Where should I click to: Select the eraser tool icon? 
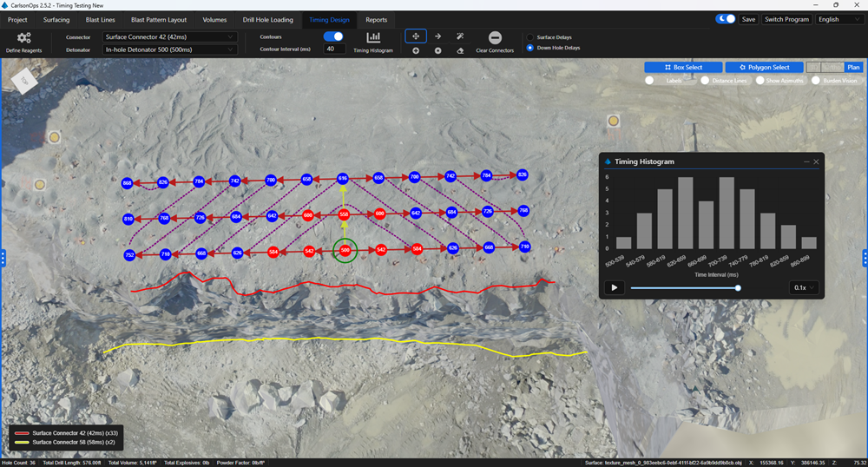pos(460,51)
